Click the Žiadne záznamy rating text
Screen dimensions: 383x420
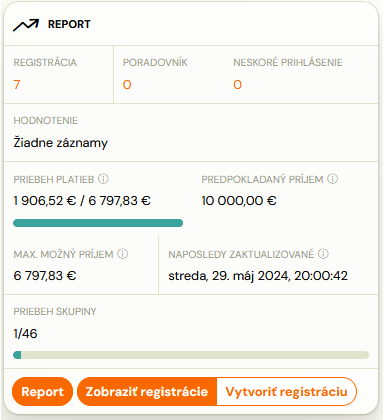pos(61,143)
